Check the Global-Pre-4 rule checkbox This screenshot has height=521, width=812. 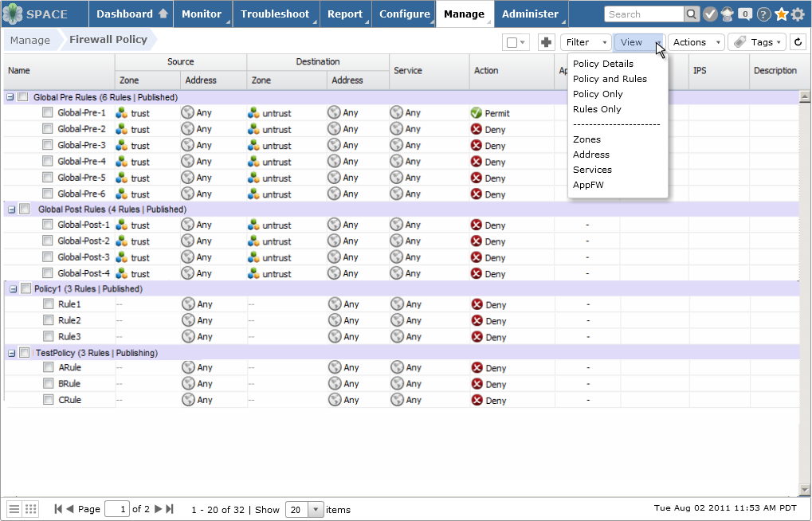point(47,161)
